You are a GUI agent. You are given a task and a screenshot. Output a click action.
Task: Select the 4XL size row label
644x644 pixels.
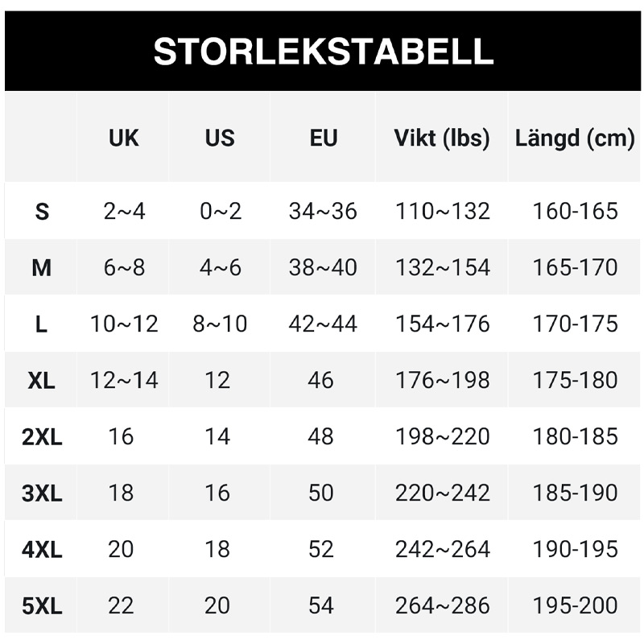(x=42, y=550)
